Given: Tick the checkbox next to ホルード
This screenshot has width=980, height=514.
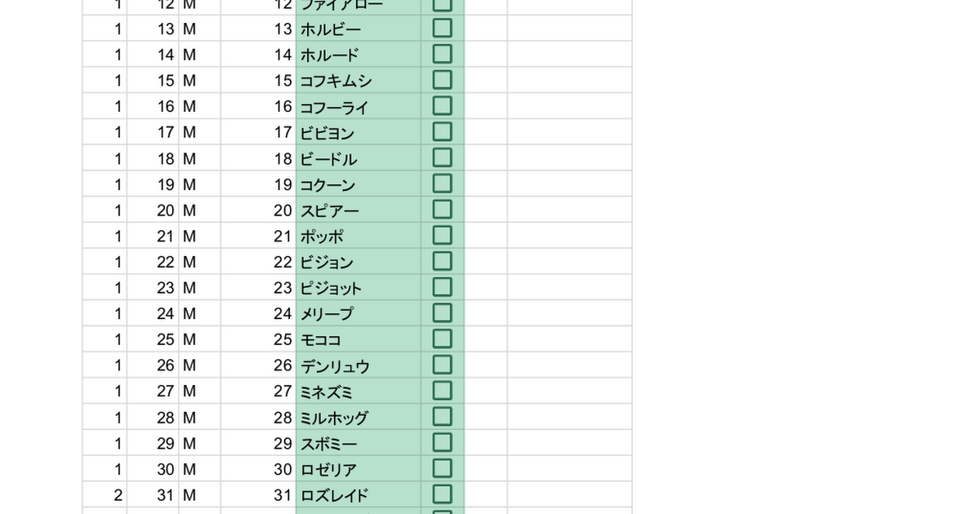Looking at the screenshot, I should click(442, 55).
